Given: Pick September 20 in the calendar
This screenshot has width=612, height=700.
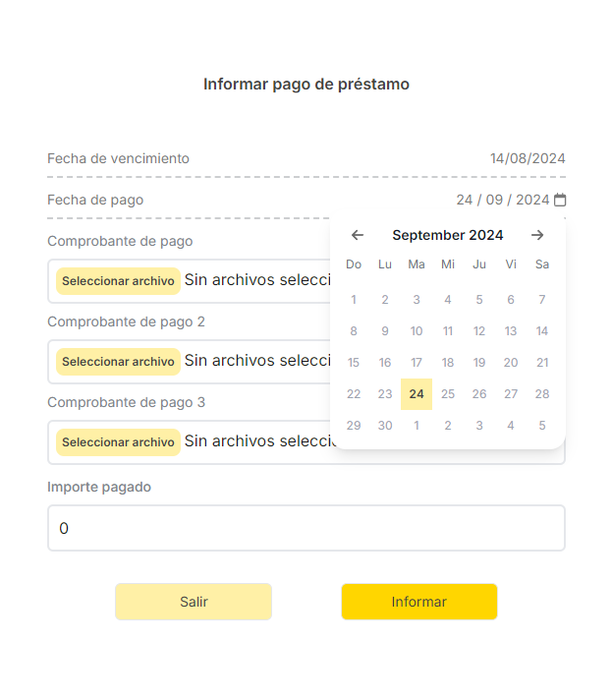Looking at the screenshot, I should pyautogui.click(x=511, y=363).
